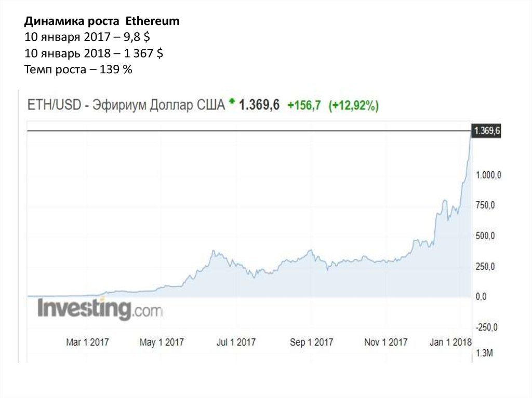Viewport: 532px width, 398px height.
Task: Pick the Nov 1 2017 date label
Action: tap(385, 342)
